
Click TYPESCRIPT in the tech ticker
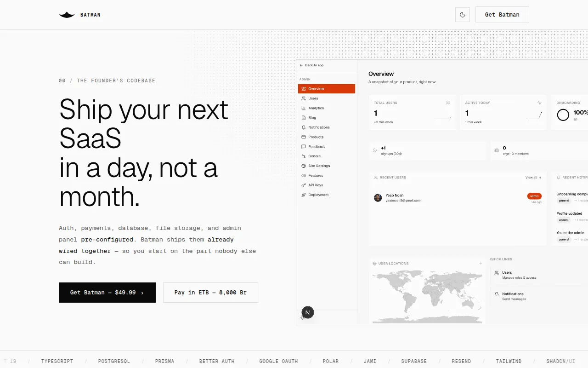pos(57,362)
